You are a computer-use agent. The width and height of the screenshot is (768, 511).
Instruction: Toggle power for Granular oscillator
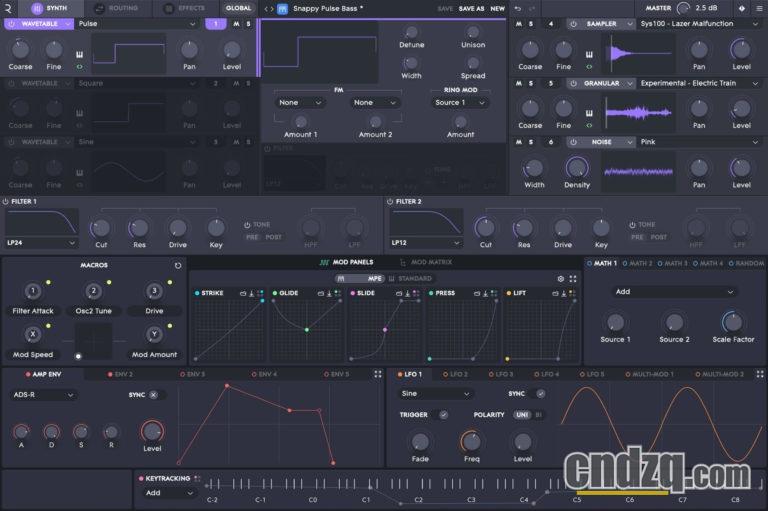573,83
